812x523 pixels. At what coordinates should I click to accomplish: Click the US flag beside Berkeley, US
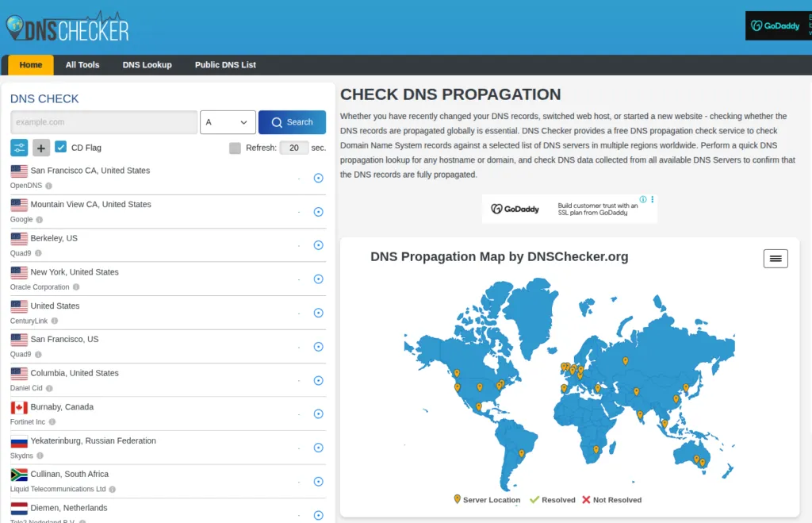click(19, 237)
